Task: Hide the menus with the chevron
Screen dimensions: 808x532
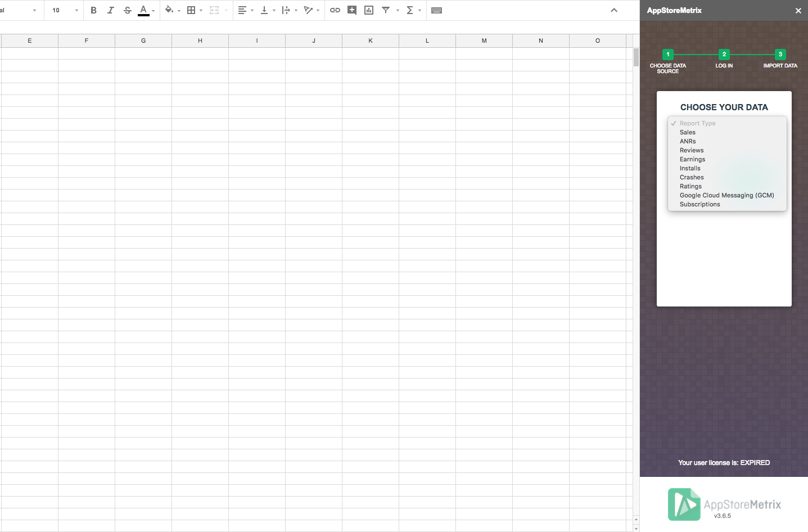Action: click(x=614, y=10)
